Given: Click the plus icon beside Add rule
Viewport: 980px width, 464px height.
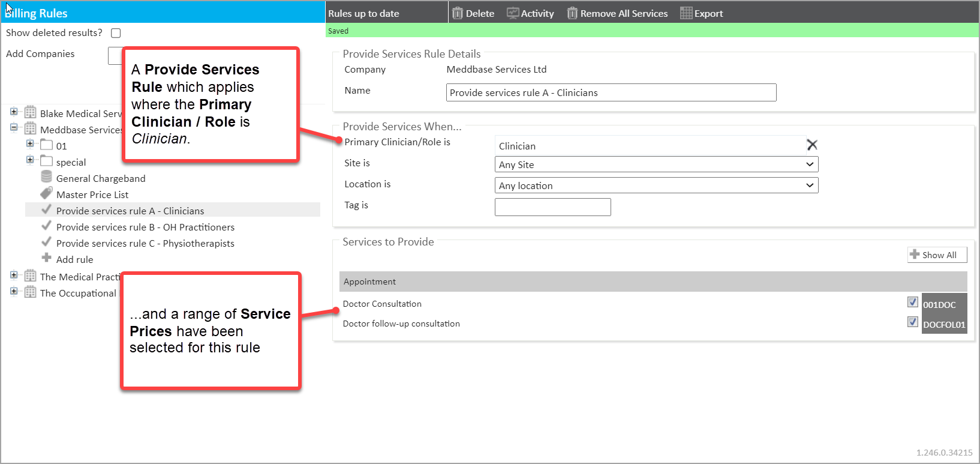Looking at the screenshot, I should point(46,258).
